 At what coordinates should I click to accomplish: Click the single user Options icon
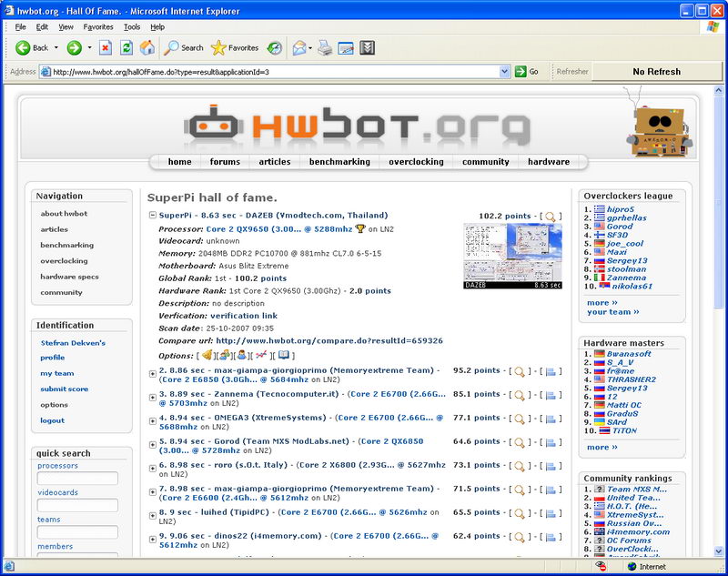[242, 355]
